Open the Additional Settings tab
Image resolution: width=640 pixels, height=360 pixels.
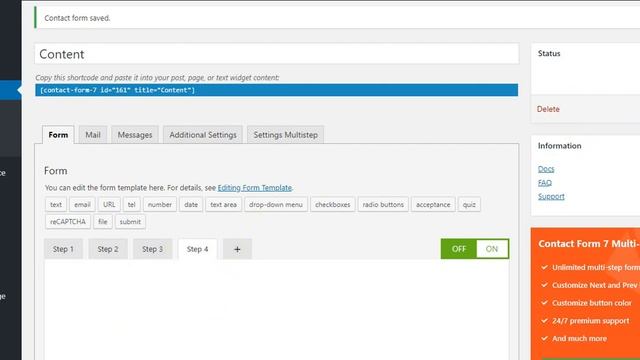tap(203, 135)
